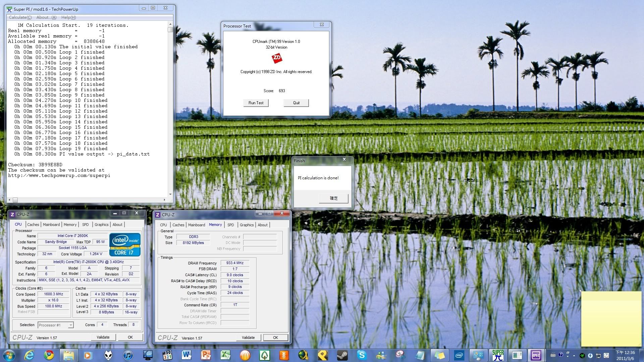Launch Excel from the taskbar
Image resolution: width=644 pixels, height=362 pixels.
[225, 355]
